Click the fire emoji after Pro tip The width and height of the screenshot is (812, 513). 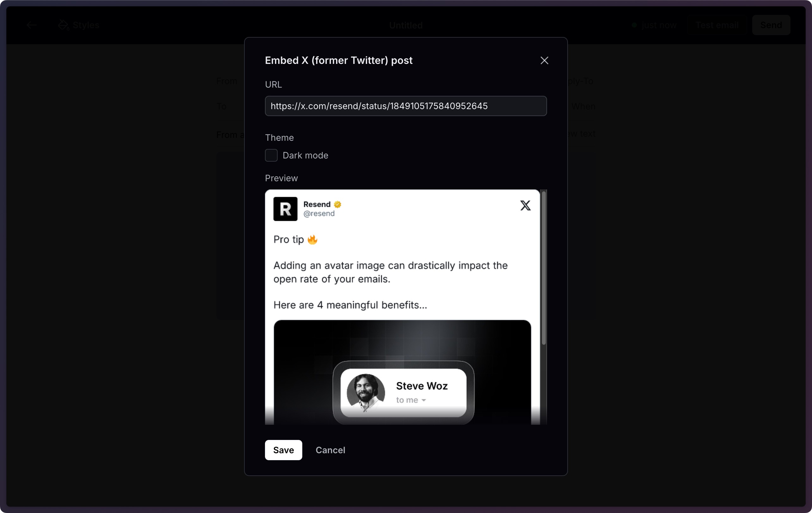click(x=313, y=239)
